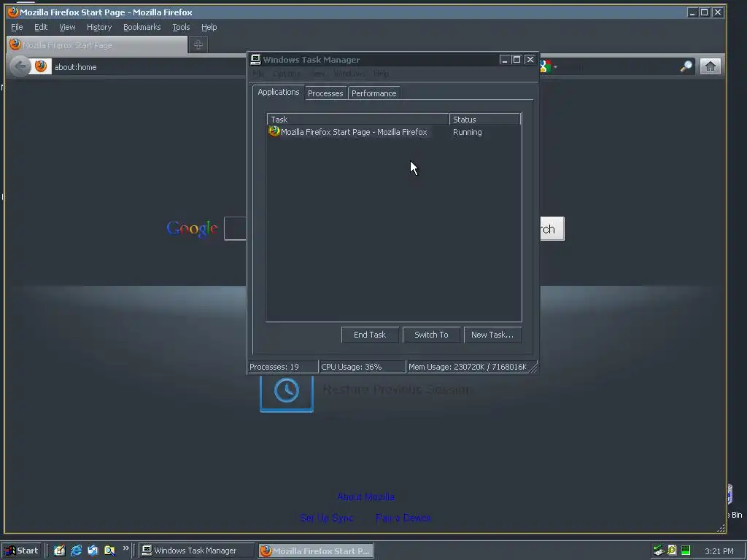Click the Processes: 19 status bar entry

(x=283, y=367)
